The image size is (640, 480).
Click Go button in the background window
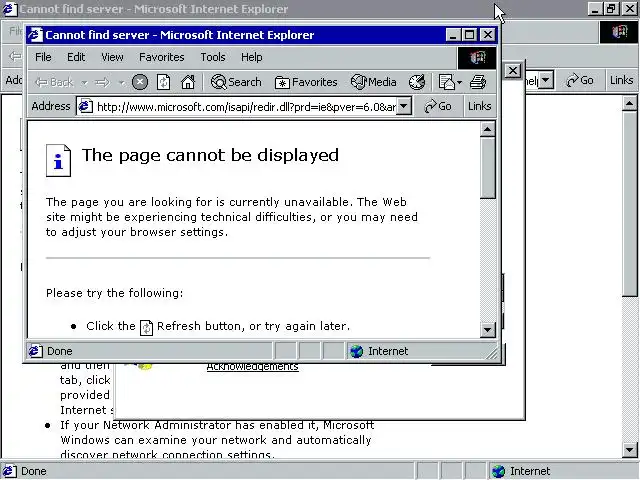tap(580, 80)
